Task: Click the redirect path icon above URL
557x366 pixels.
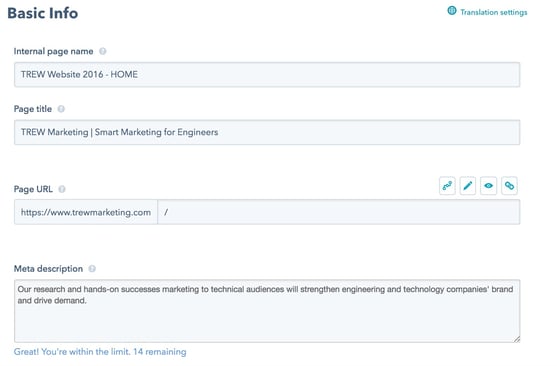Action: pos(447,186)
